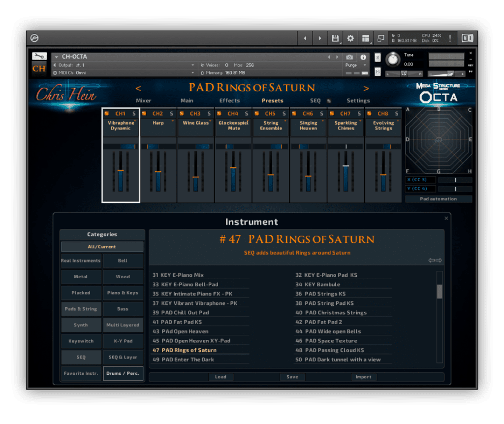Toggle CH4 channel on/off orange button
Screen dimensions: 504x424
click(219, 114)
